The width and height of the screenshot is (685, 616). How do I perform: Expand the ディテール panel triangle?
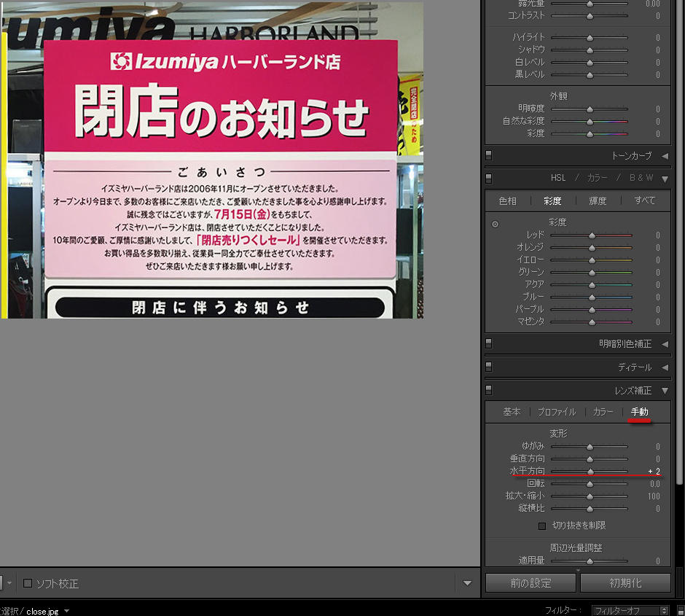pyautogui.click(x=665, y=367)
